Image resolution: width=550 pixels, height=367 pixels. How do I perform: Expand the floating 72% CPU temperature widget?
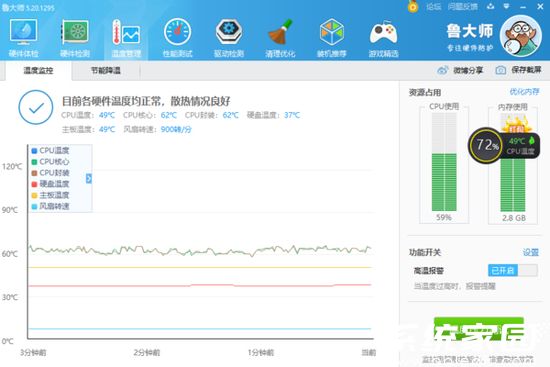point(504,145)
